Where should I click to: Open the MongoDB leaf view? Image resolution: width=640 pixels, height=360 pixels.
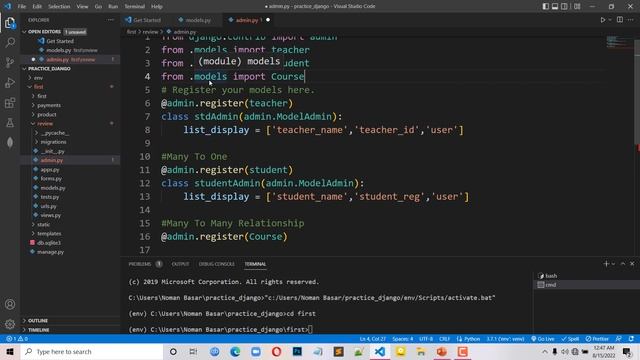point(10,142)
